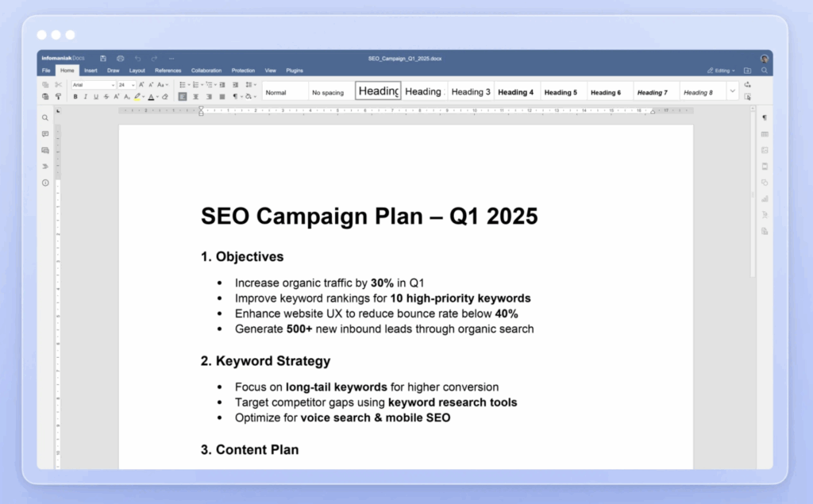Click the Print icon
The image size is (813, 504).
coord(120,59)
